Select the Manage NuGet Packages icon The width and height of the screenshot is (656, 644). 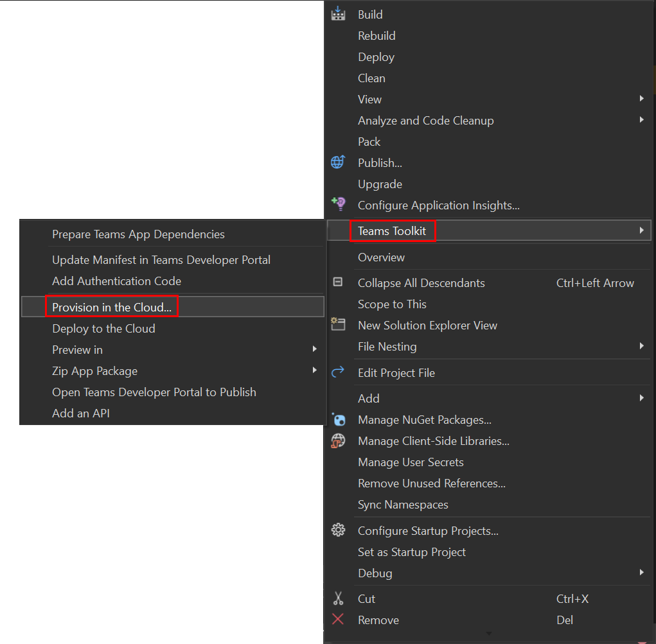(x=339, y=419)
